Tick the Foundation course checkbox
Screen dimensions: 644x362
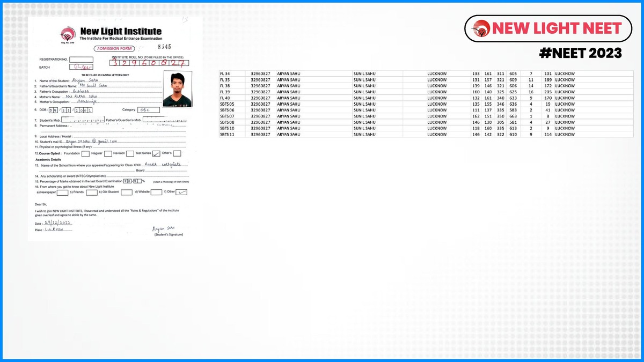click(x=85, y=154)
